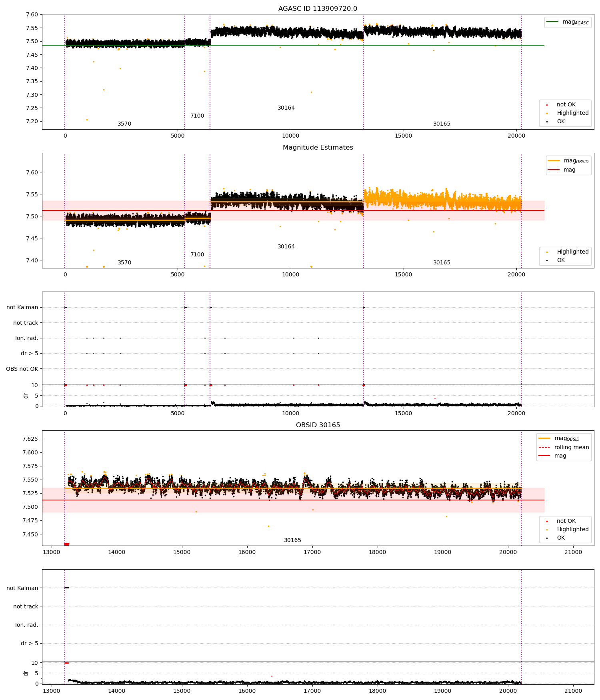Click red "mag" legend entry in OBSID 30165 plot
Viewport: 600px width, 700px height.
point(552,456)
